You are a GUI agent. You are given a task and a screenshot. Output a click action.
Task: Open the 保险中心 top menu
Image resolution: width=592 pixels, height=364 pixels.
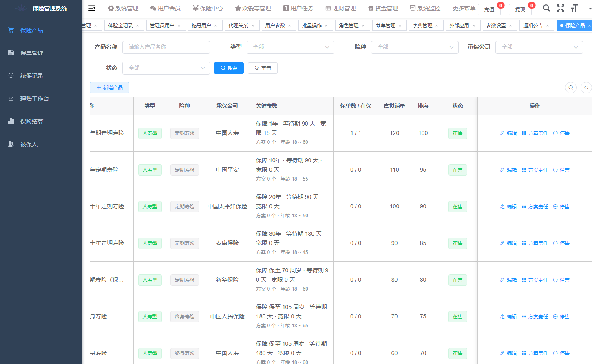click(208, 8)
